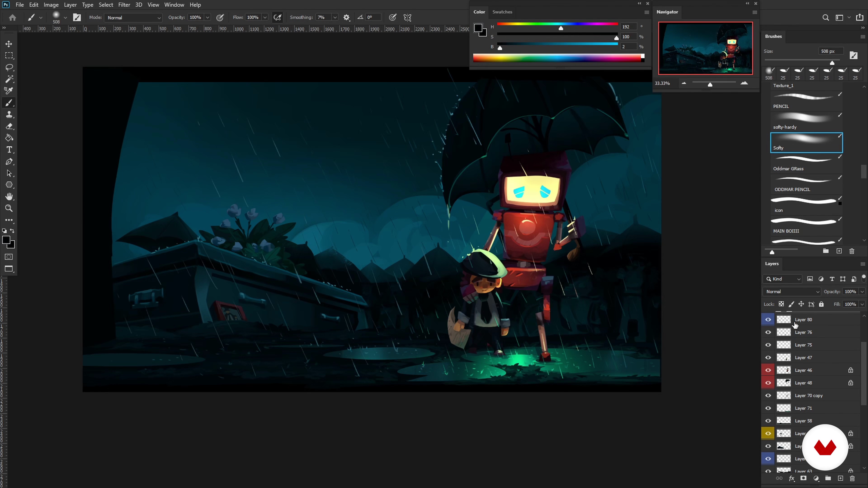Select the Softy brush preset
The width and height of the screenshot is (868, 488).
click(x=806, y=143)
